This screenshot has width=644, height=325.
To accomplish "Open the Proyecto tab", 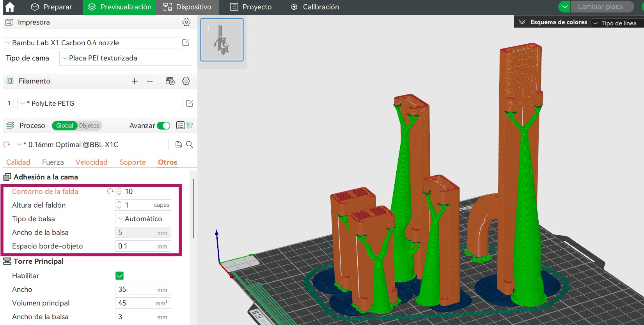I will point(251,7).
